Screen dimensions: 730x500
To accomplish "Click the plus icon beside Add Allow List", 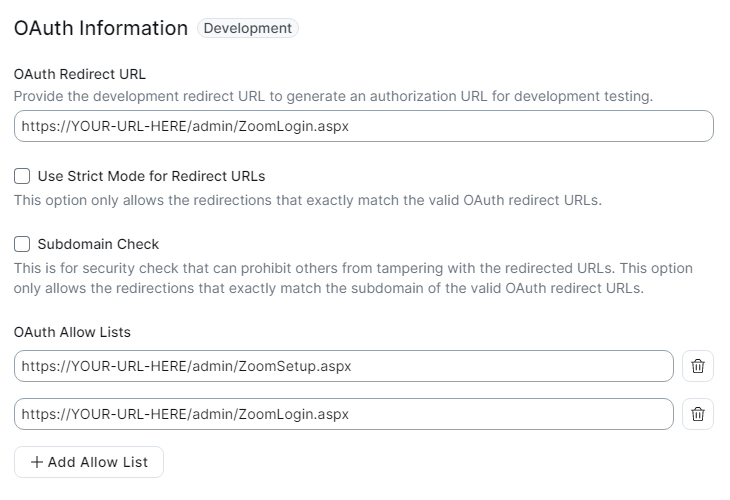I will click(37, 462).
